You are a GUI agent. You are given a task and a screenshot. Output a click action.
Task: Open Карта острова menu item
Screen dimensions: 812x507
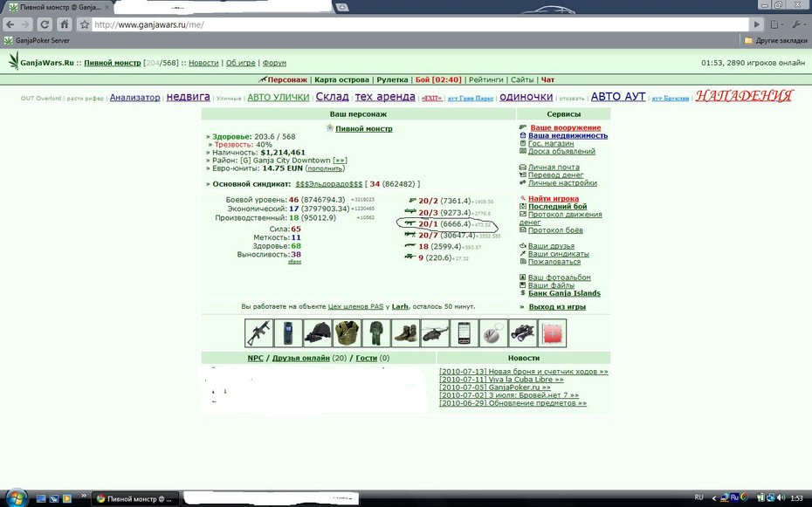(x=341, y=79)
